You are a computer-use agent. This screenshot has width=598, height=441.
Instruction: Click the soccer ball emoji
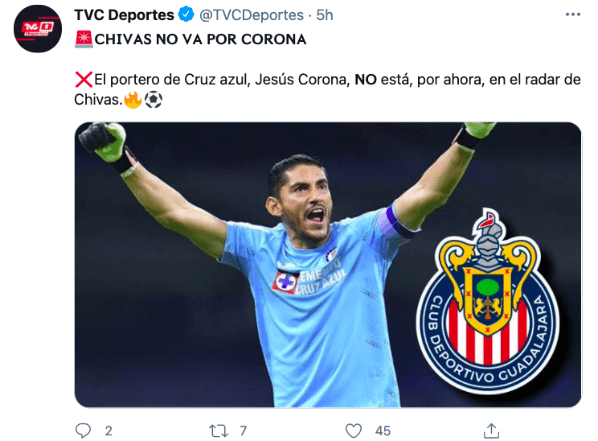tap(153, 100)
